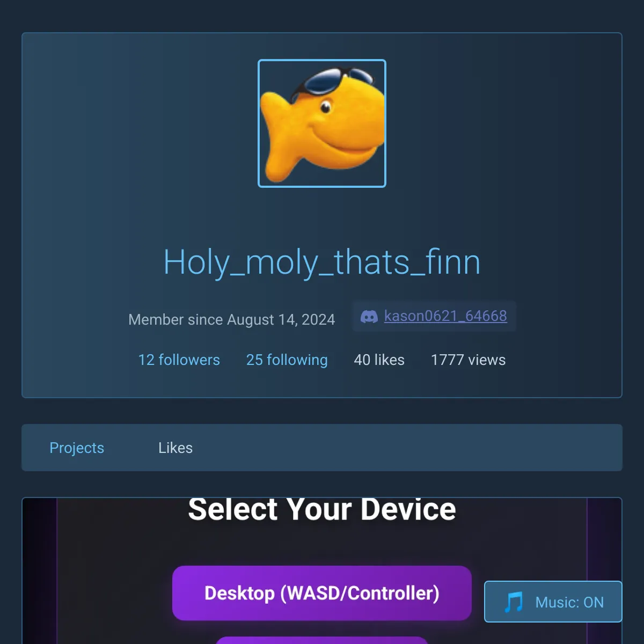Select the purple button below Desktop option
Image resolution: width=644 pixels, height=644 pixels.
[322, 640]
